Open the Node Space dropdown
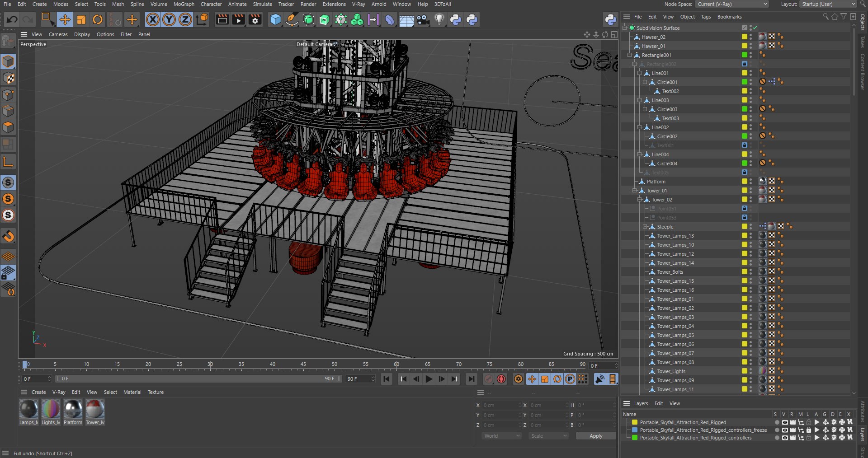This screenshot has height=458, width=868. point(731,4)
